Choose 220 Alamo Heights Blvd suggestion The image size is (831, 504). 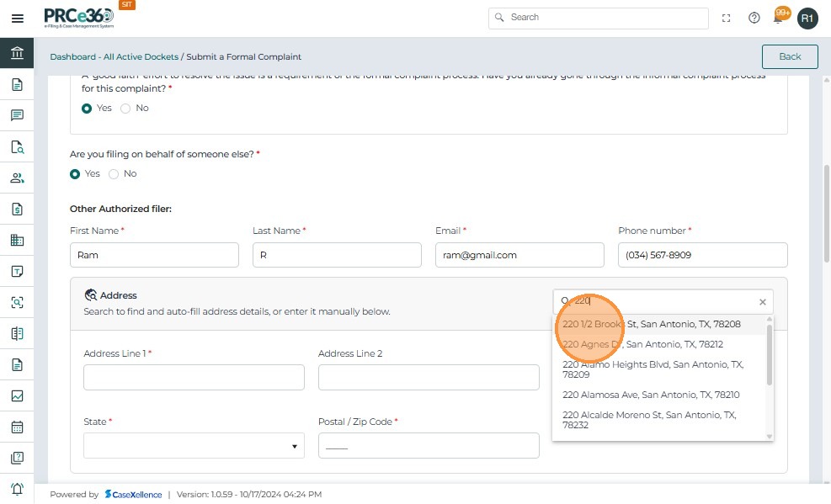(x=653, y=369)
